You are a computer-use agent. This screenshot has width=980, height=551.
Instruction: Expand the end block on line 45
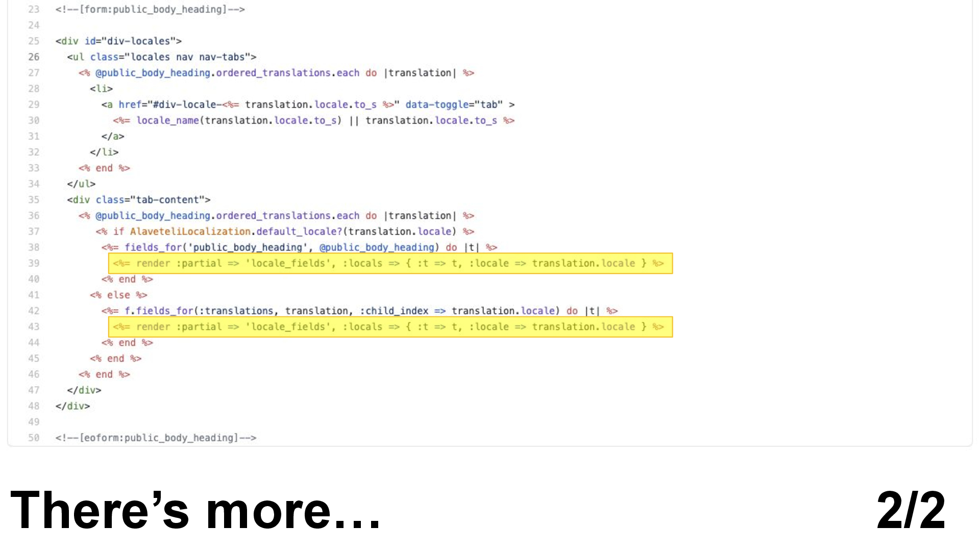click(115, 359)
